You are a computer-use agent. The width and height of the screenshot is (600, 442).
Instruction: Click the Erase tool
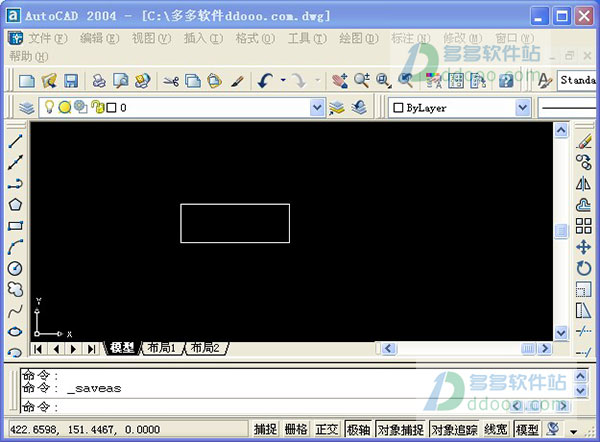(x=584, y=141)
